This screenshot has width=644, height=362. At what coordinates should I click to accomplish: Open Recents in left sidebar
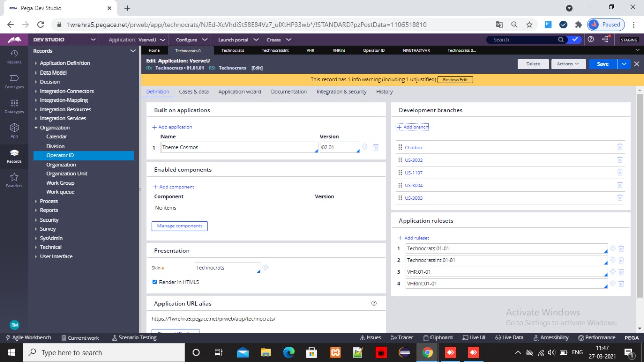tap(14, 57)
